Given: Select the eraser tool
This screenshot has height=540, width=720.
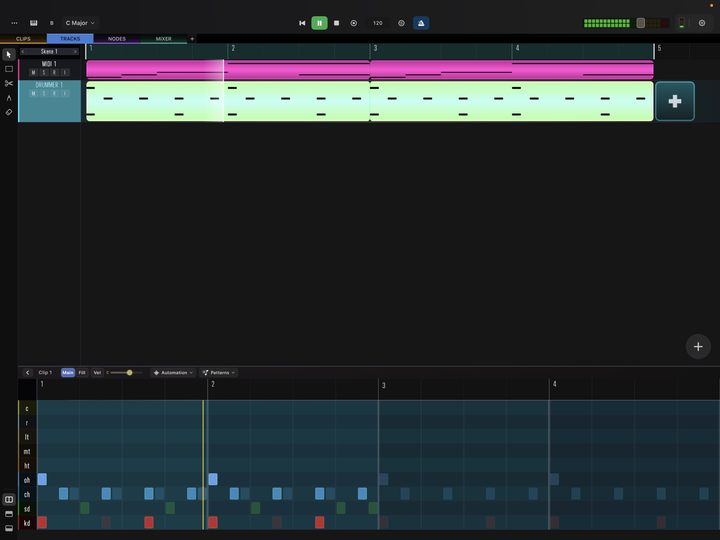Looking at the screenshot, I should pos(9,112).
